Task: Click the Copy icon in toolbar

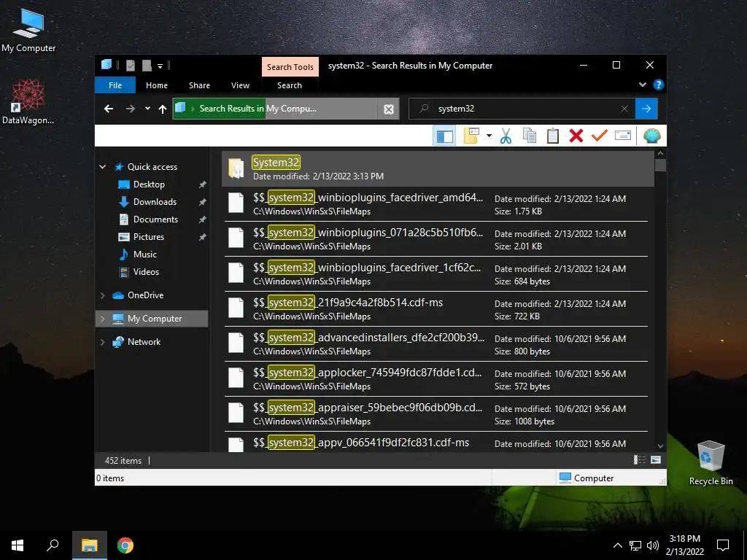Action: click(x=530, y=136)
